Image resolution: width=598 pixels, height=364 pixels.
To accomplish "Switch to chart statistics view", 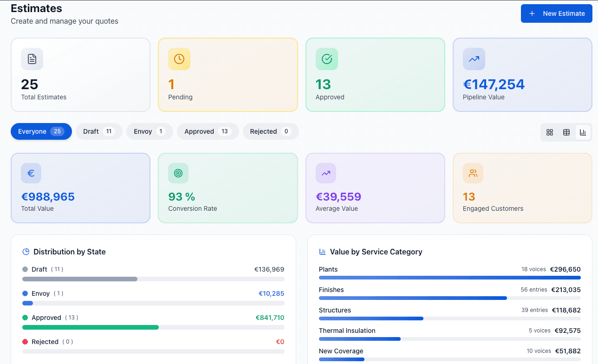I will 583,132.
